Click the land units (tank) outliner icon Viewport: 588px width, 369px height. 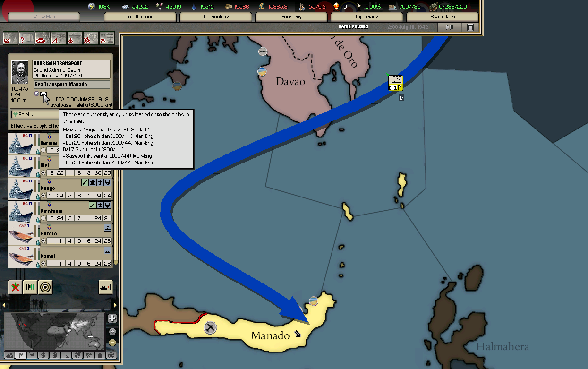[x=42, y=38]
